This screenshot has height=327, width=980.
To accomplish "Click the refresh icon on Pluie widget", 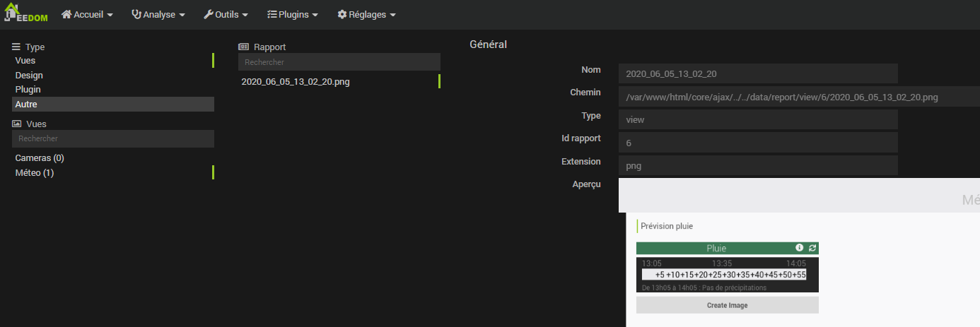I will [812, 248].
